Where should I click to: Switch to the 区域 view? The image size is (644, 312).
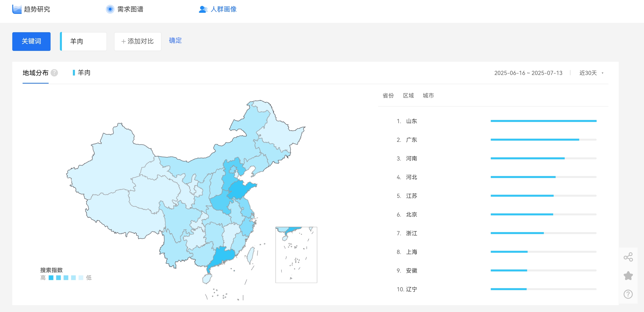click(408, 95)
